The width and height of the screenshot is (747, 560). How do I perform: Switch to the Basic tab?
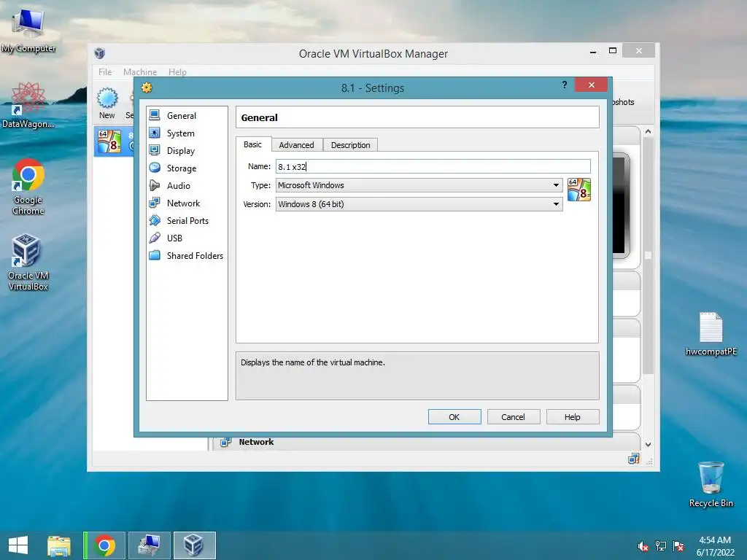[x=253, y=144]
